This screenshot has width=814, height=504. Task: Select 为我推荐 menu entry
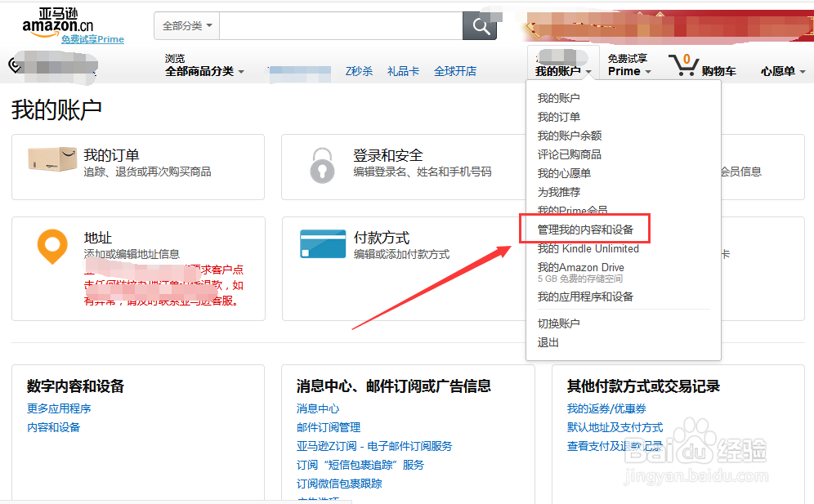point(558,192)
